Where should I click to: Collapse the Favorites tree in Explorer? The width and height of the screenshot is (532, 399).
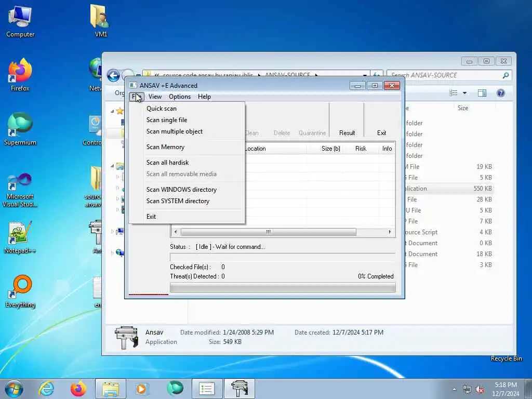[x=112, y=111]
